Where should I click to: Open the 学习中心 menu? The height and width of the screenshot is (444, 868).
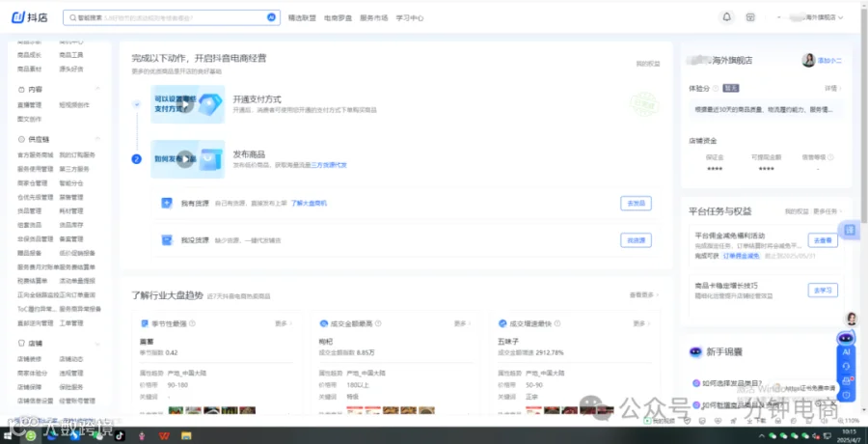pos(410,17)
